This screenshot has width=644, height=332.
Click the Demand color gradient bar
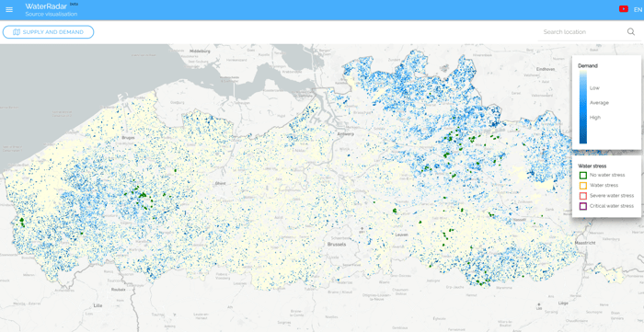click(x=582, y=107)
